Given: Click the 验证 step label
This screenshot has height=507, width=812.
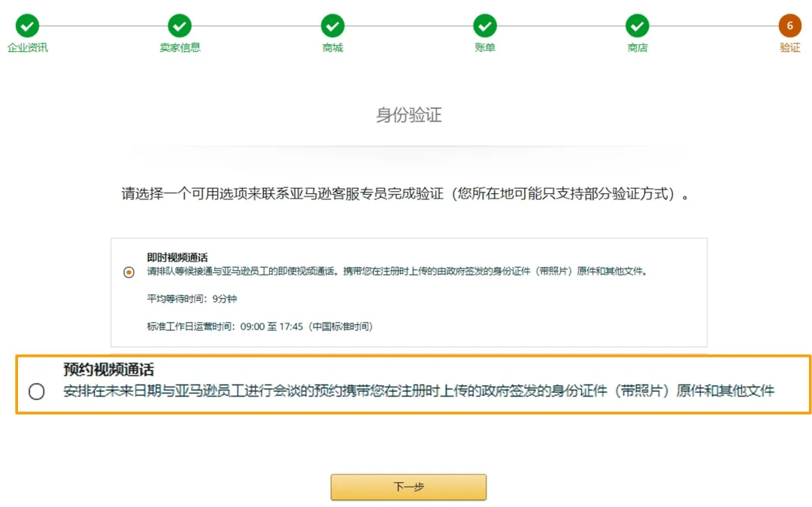Looking at the screenshot, I should click(x=789, y=48).
